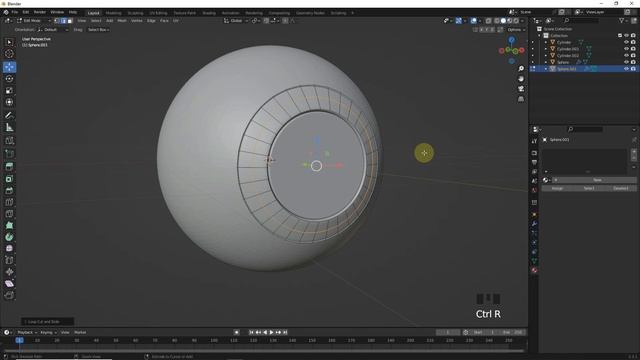Click the pan hand icon in viewport
This screenshot has height=360, width=640.
point(521,79)
